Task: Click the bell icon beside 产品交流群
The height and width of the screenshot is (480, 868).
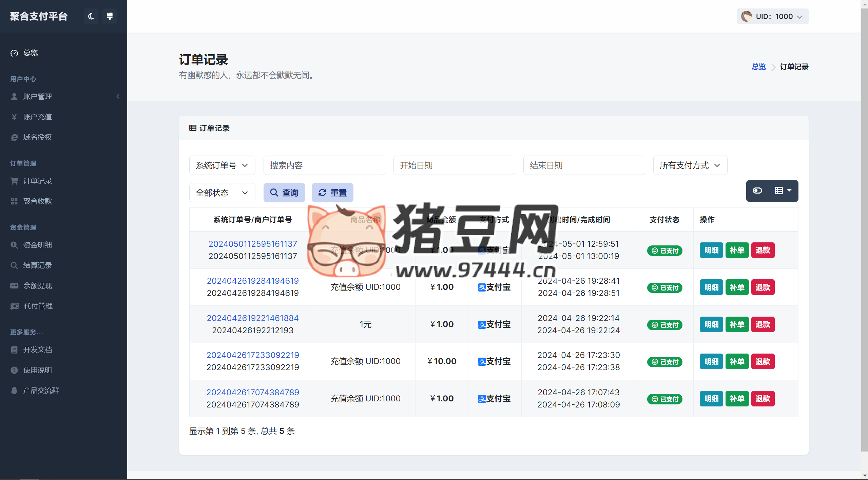Action: (14, 391)
